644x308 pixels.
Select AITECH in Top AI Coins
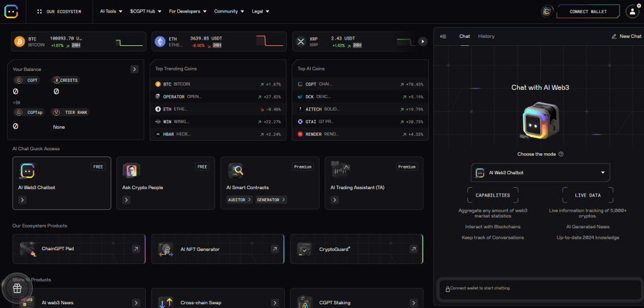coord(360,109)
